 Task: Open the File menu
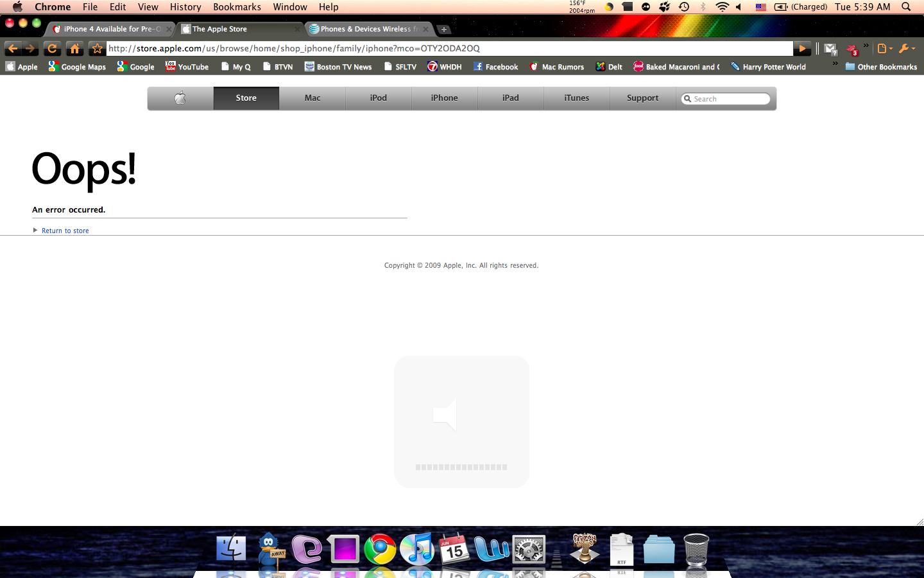coord(90,7)
